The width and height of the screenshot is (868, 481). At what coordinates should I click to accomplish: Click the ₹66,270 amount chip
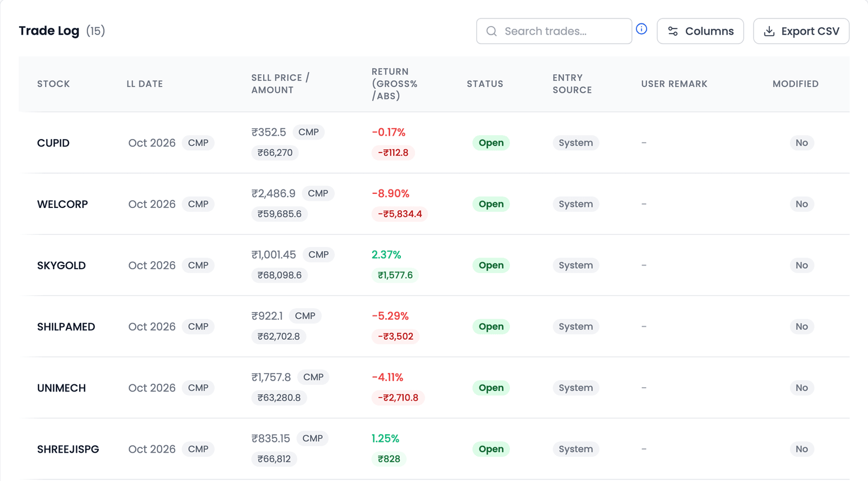(275, 153)
